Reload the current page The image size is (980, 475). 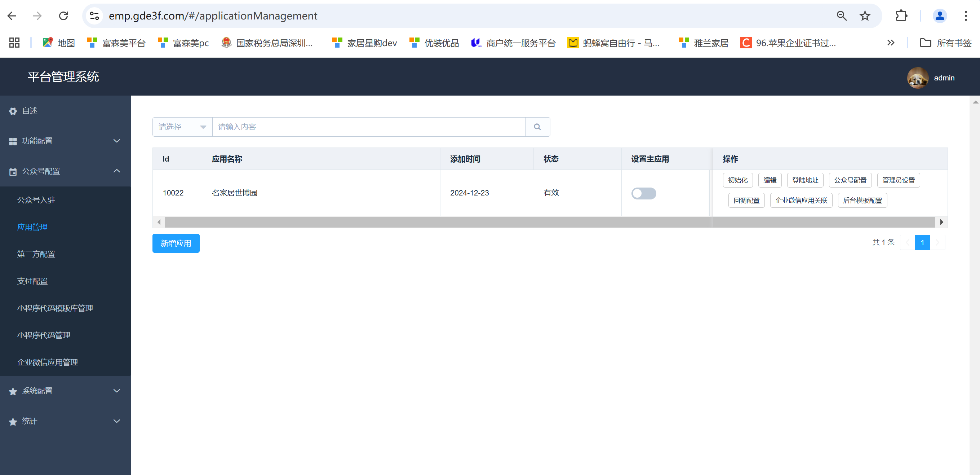point(63,16)
